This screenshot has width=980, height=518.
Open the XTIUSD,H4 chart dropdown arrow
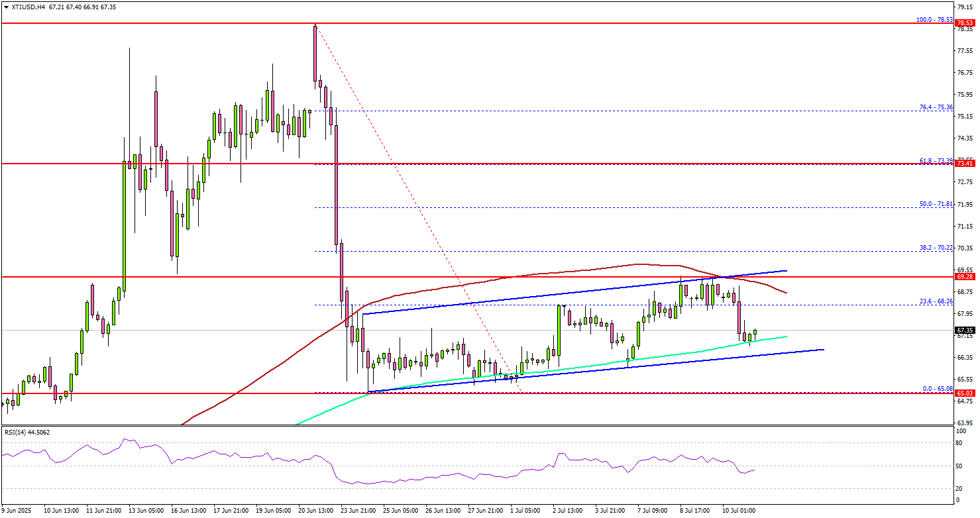point(7,7)
